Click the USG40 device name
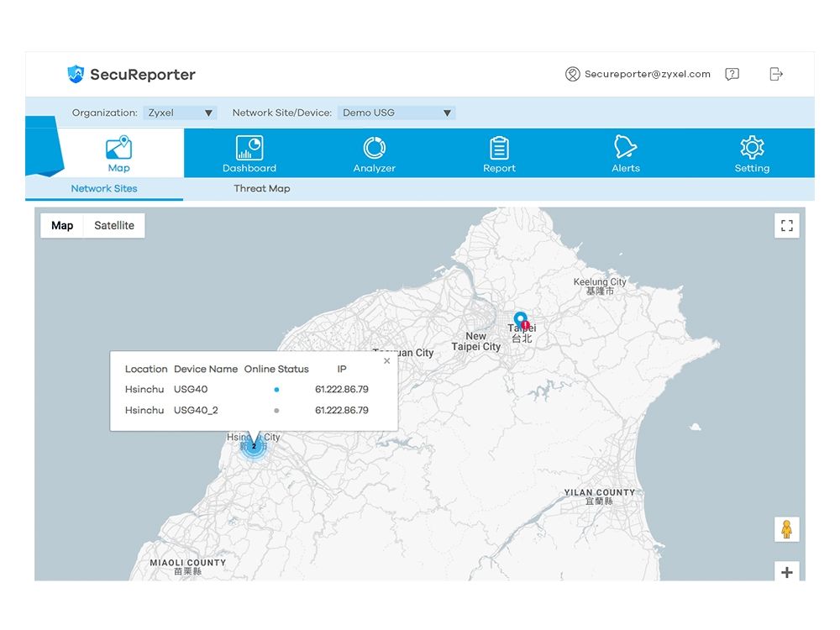 click(x=191, y=390)
